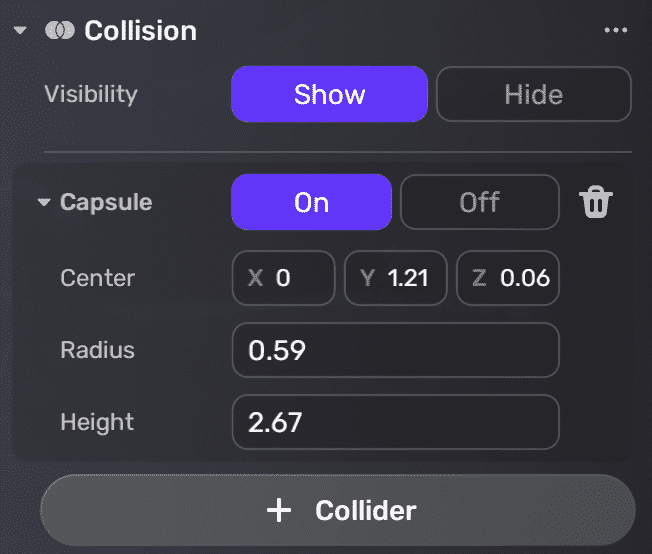The width and height of the screenshot is (652, 554).
Task: Click the Collision section title
Action: pyautogui.click(x=140, y=31)
